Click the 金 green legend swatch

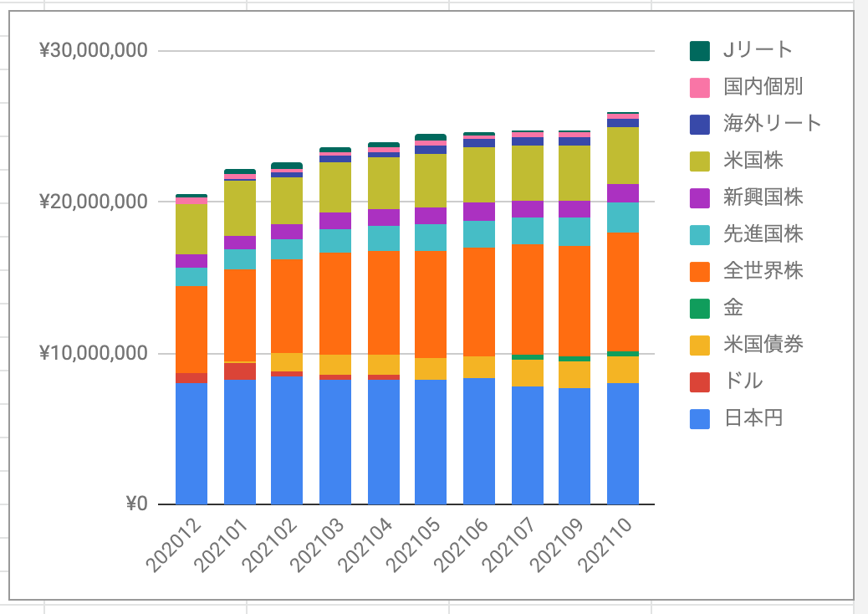[x=700, y=309]
